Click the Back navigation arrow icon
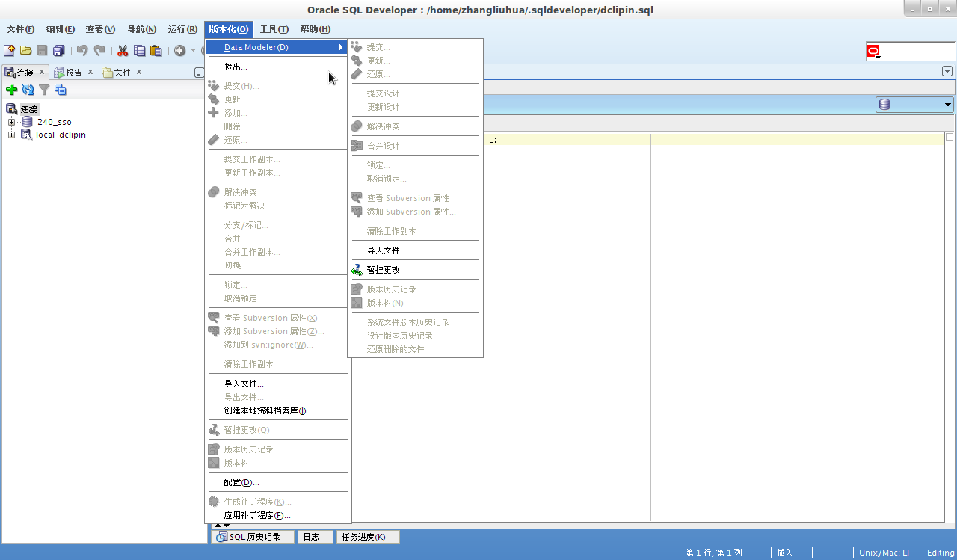Viewport: 957px width, 560px height. click(x=180, y=51)
